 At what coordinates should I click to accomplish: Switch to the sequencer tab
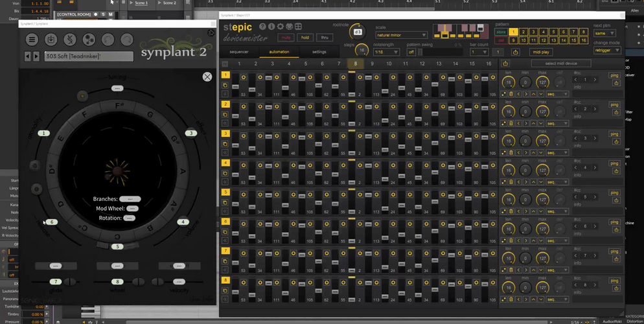[x=239, y=52]
